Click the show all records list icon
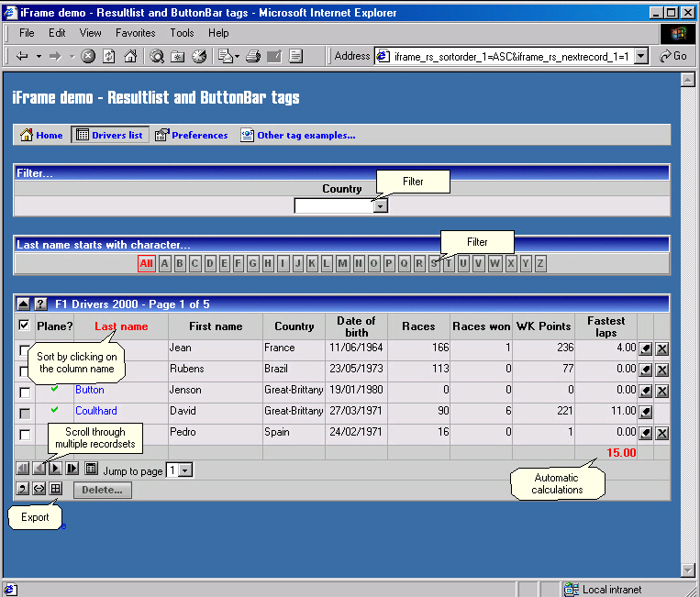 pyautogui.click(x=91, y=469)
